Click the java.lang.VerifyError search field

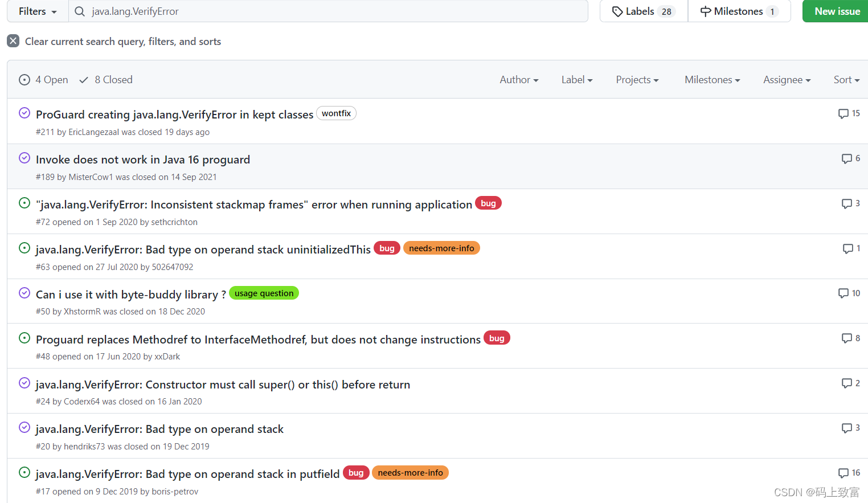point(328,11)
